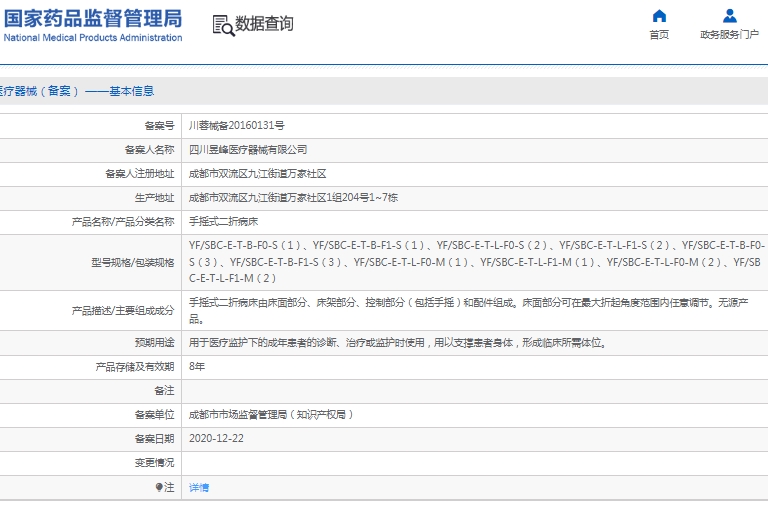Click the 产品存储及有效期 label
The height and width of the screenshot is (509, 768).
coord(135,367)
